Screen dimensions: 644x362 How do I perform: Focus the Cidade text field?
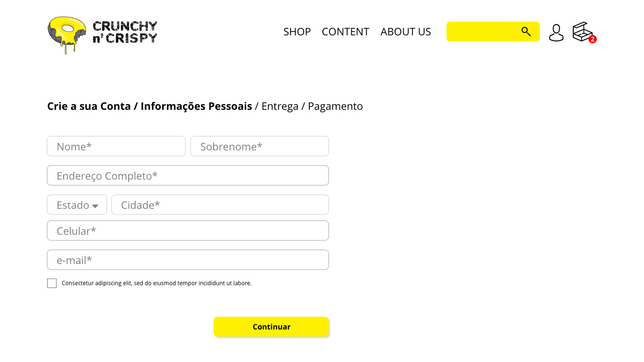click(x=220, y=205)
